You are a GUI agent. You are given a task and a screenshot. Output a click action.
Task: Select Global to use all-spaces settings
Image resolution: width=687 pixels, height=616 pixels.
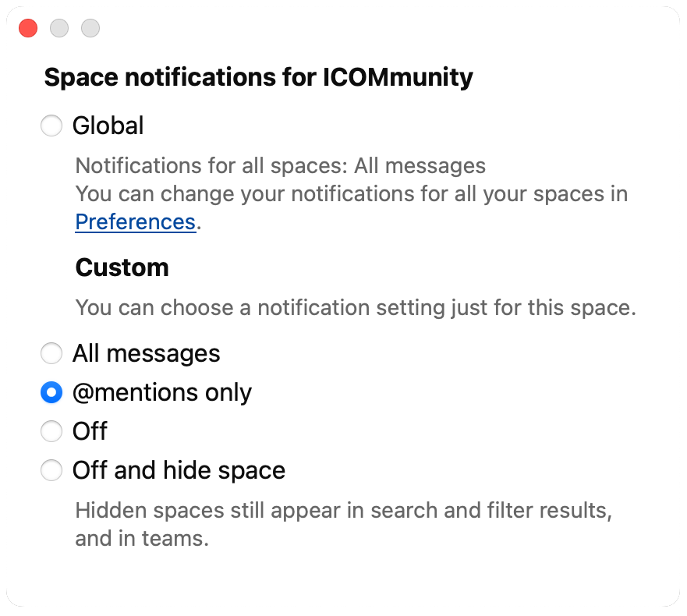pyautogui.click(x=51, y=126)
